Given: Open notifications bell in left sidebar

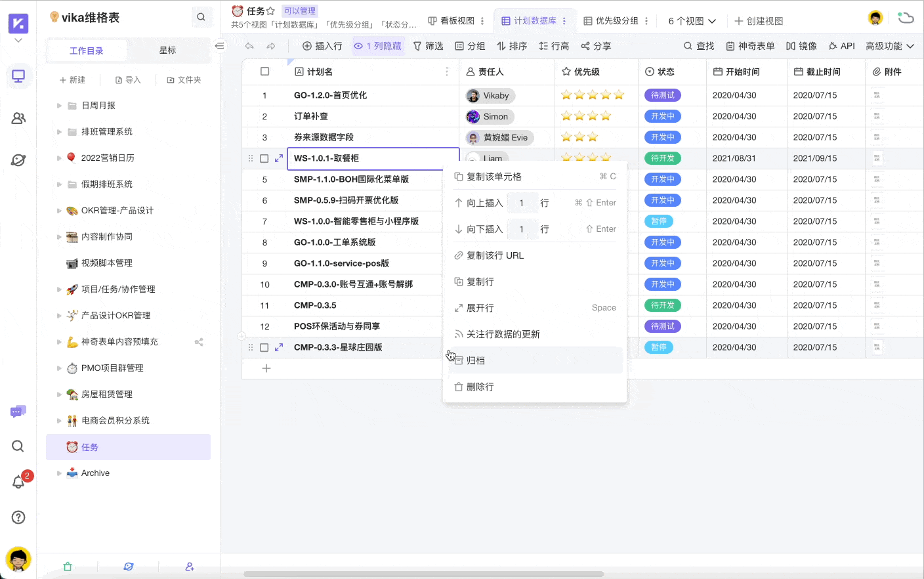Looking at the screenshot, I should (18, 482).
